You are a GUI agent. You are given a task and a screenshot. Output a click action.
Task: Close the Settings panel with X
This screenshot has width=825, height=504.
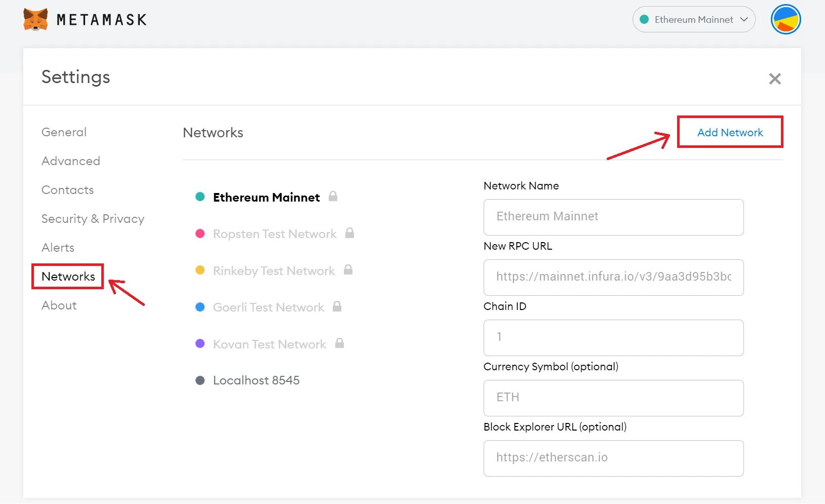[x=774, y=79]
